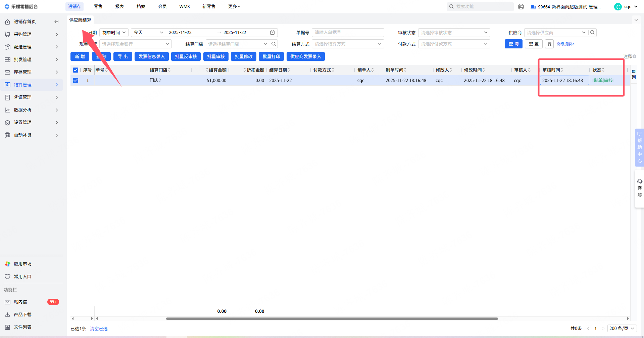Switch to the 报表 top menu
This screenshot has width=644, height=338.
pos(119,7)
